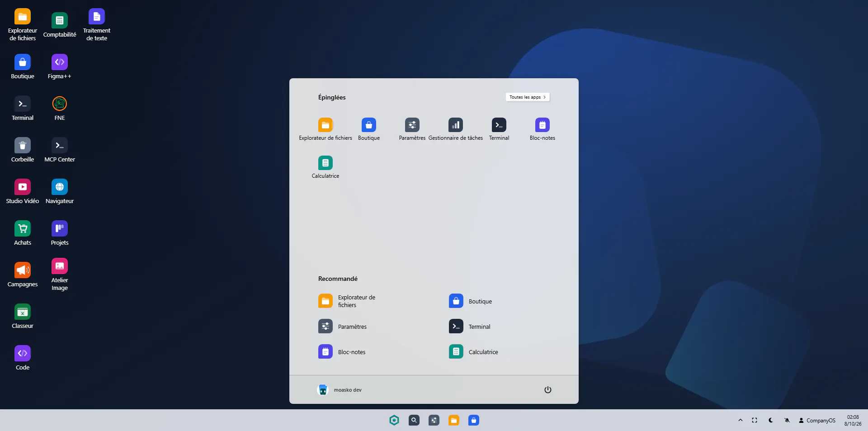Toggle notifications bell in system tray

787,420
